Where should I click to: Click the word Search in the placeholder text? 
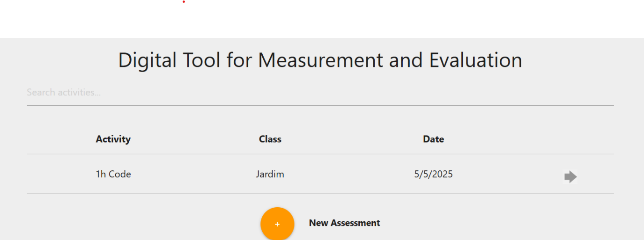[40, 93]
